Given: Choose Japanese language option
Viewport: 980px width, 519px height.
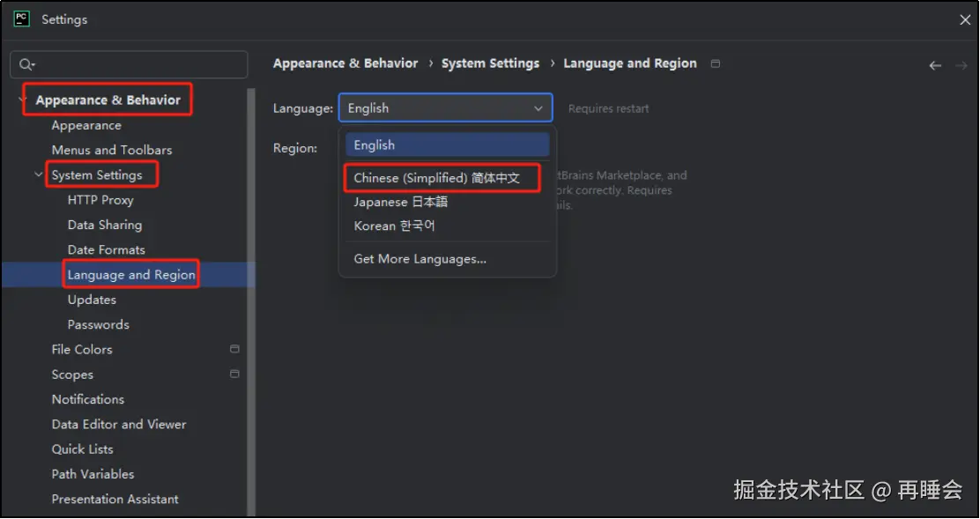Looking at the screenshot, I should 448,202.
